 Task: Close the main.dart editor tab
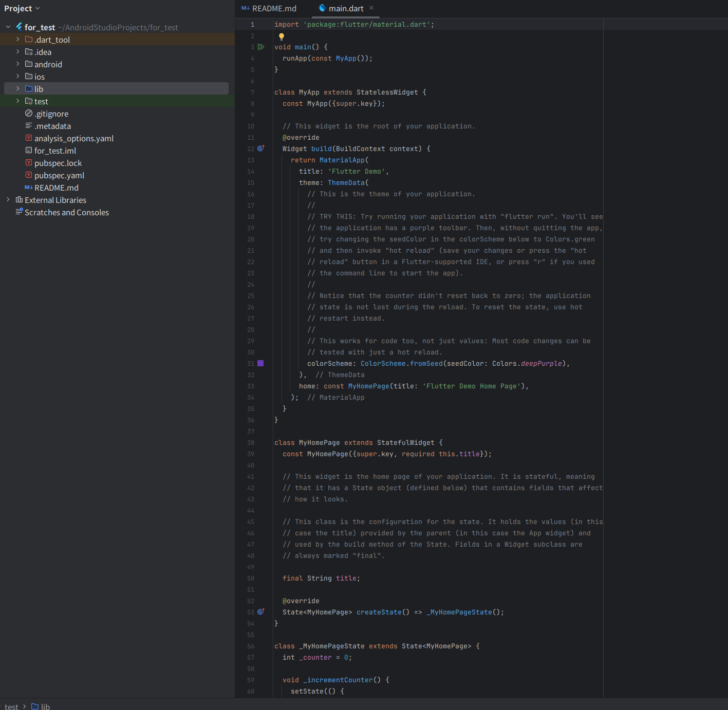tap(371, 8)
